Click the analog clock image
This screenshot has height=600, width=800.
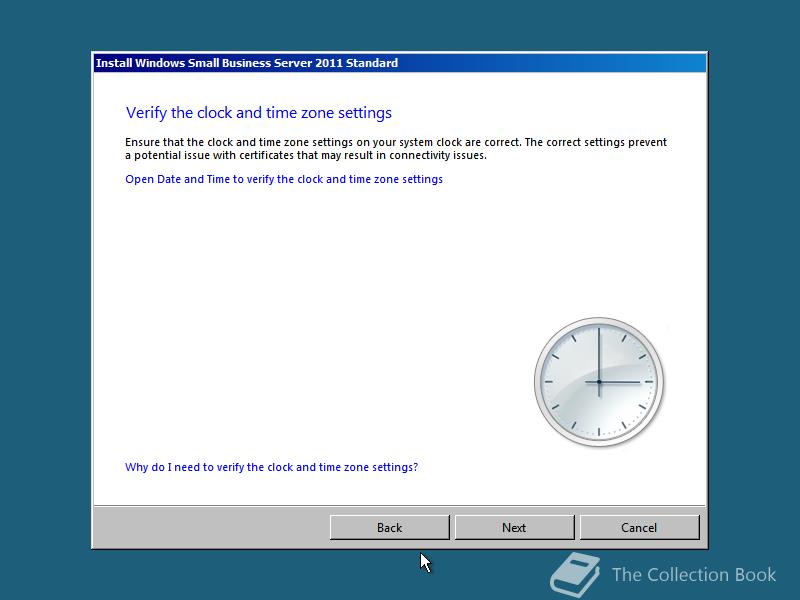pos(599,382)
